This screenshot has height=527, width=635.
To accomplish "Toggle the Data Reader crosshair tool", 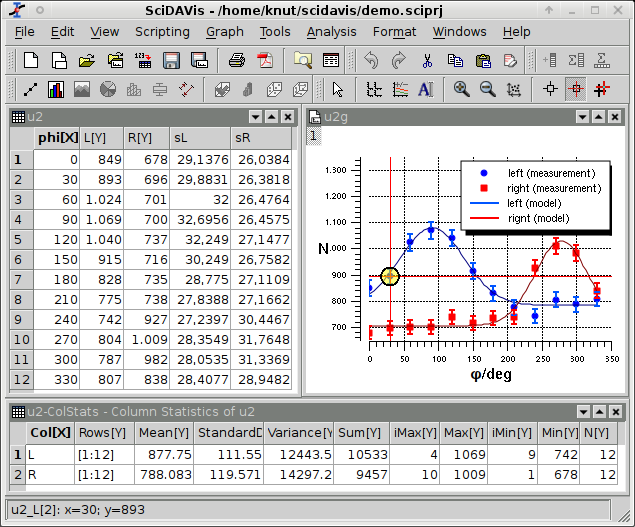I will point(576,89).
